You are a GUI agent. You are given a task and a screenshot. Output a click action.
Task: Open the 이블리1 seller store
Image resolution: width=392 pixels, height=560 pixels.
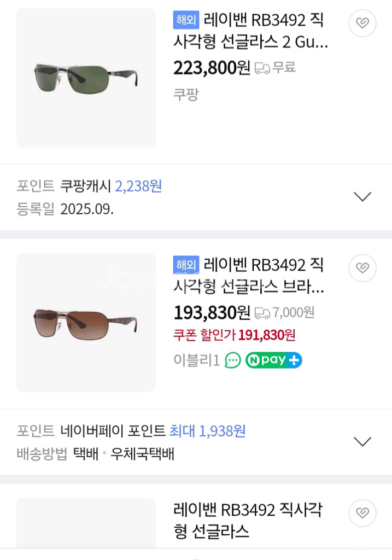tap(196, 360)
